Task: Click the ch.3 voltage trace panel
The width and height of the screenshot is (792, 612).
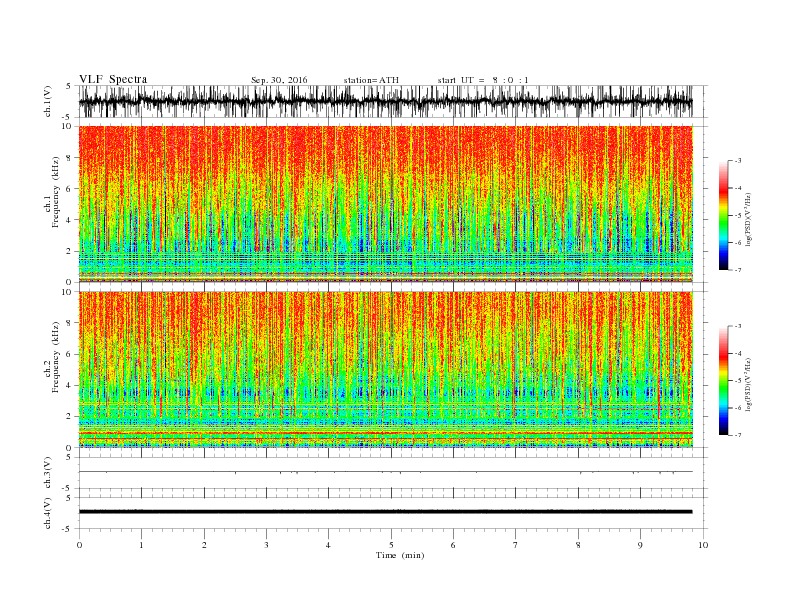Action: click(x=393, y=473)
